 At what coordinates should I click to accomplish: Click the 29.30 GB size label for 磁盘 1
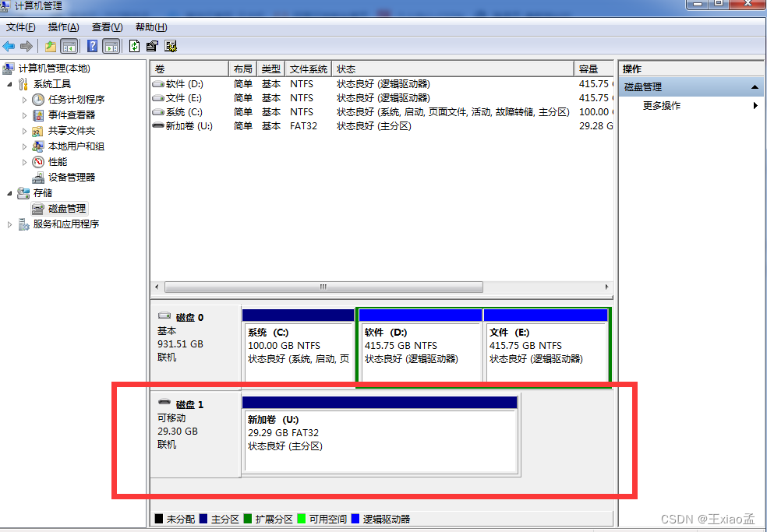click(x=178, y=432)
